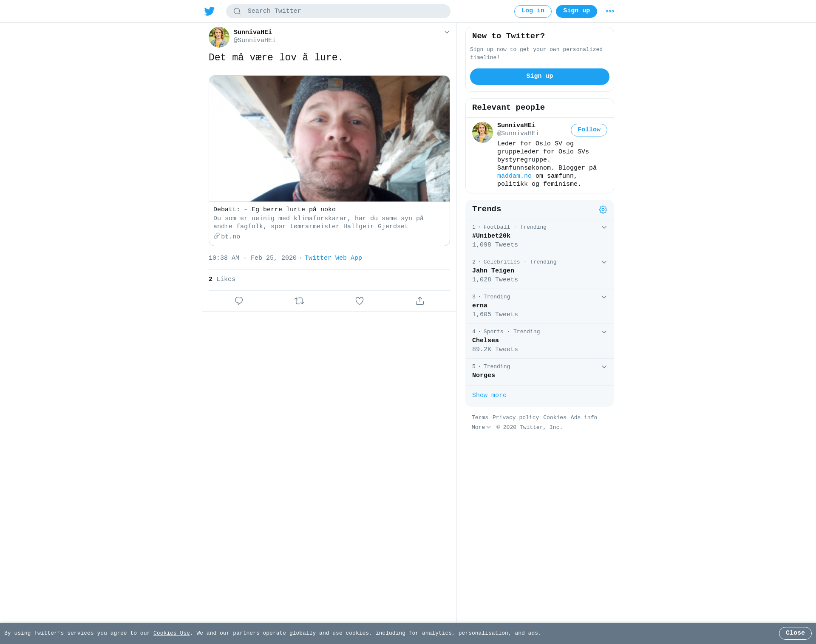
Task: Like the tweet with the heart icon
Action: tap(360, 301)
